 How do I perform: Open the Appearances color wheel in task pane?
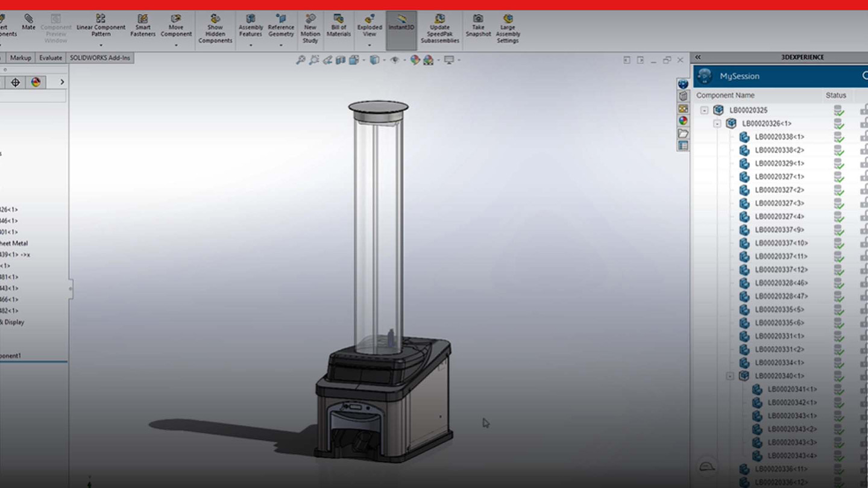(x=683, y=120)
